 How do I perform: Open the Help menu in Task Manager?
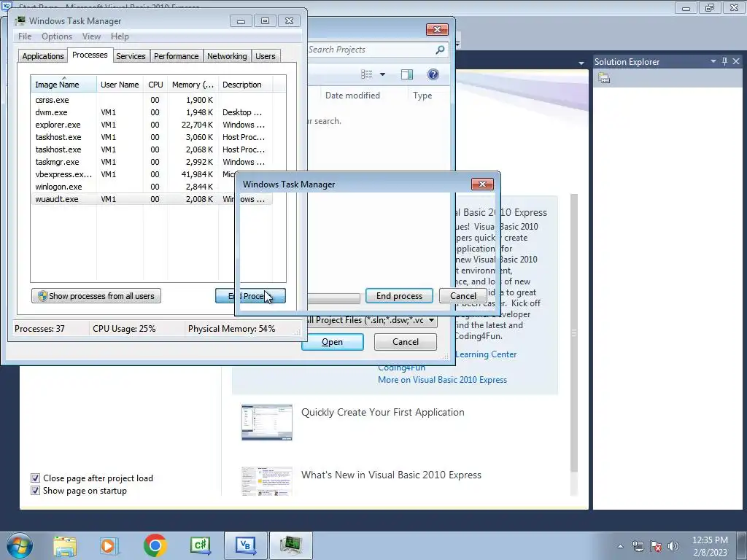(120, 36)
